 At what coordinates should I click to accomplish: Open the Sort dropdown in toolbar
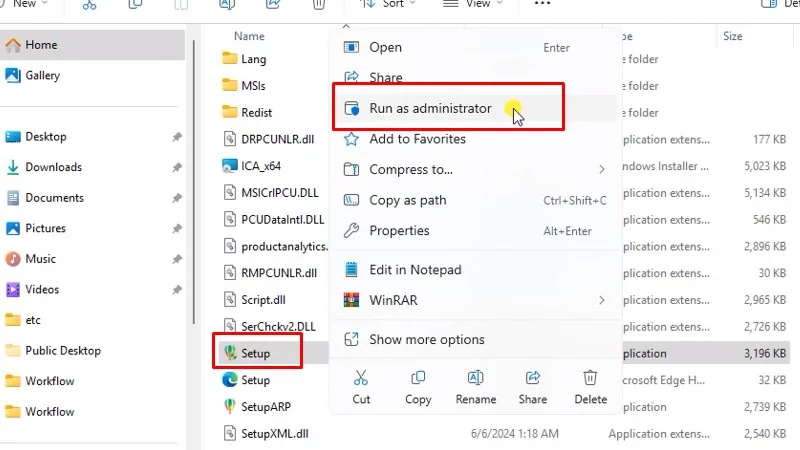[394, 4]
